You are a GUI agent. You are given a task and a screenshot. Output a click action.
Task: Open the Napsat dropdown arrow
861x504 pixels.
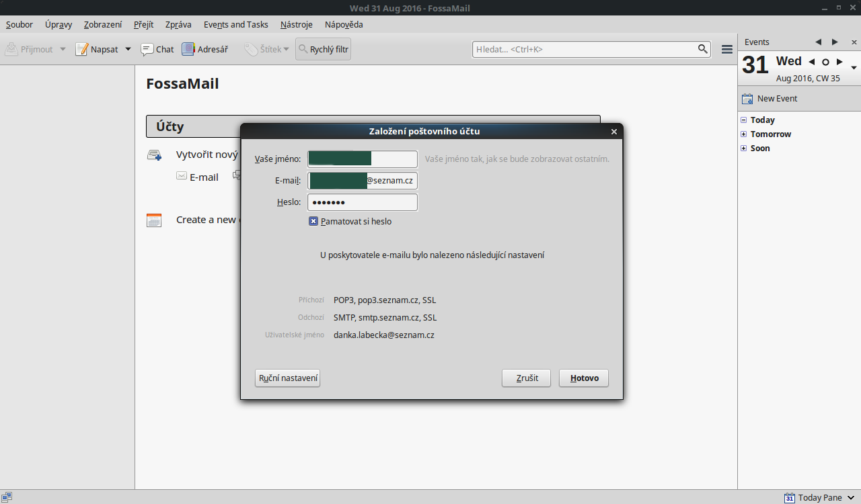coord(128,49)
